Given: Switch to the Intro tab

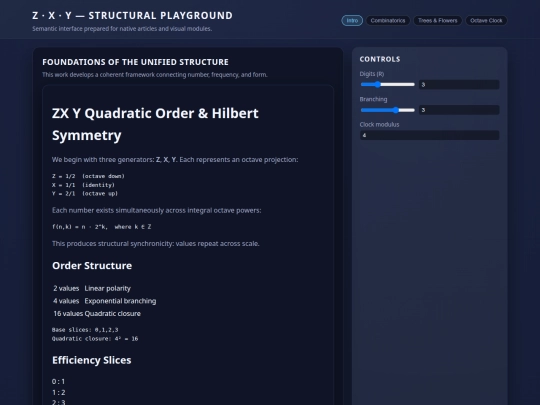Looking at the screenshot, I should click(352, 21).
